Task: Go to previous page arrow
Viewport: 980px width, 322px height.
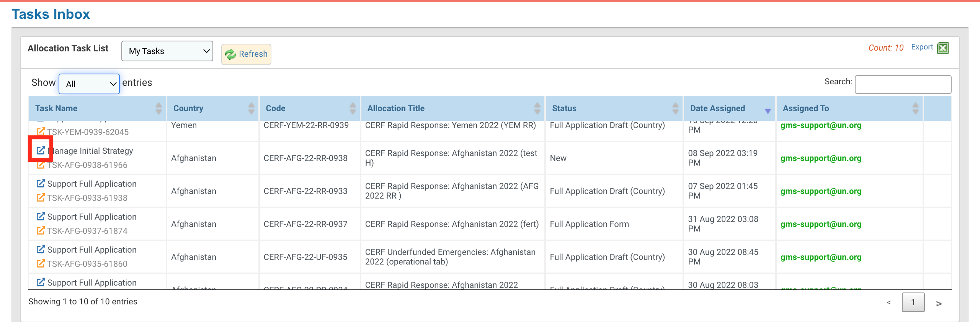Action: click(x=889, y=303)
